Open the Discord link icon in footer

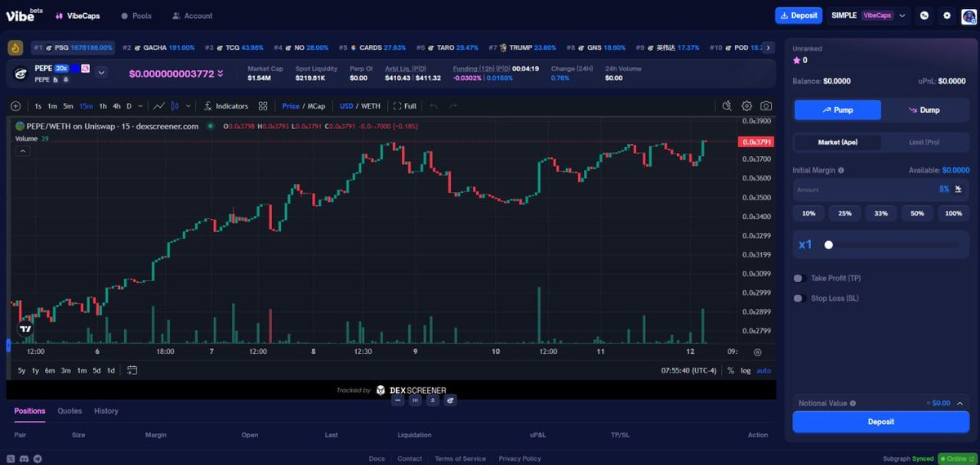pyautogui.click(x=25, y=458)
